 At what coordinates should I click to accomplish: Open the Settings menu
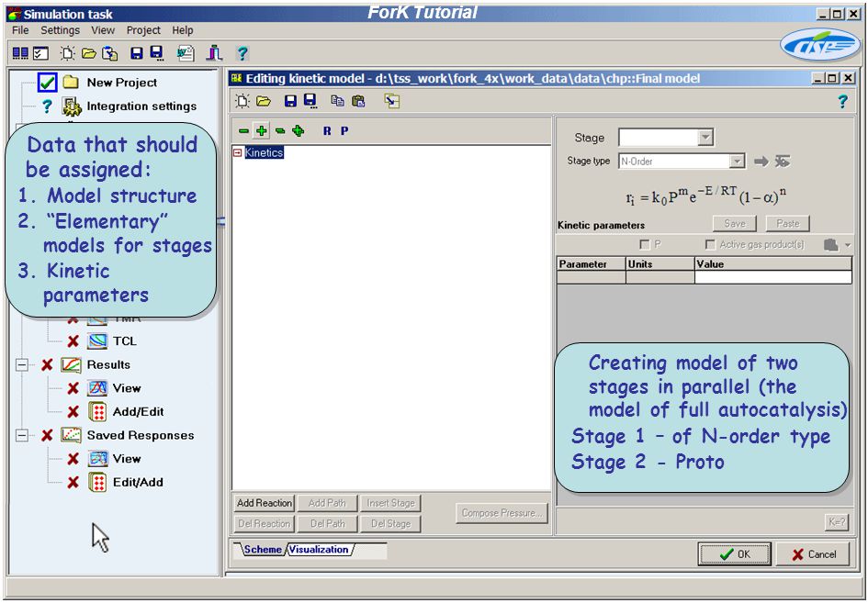click(61, 30)
